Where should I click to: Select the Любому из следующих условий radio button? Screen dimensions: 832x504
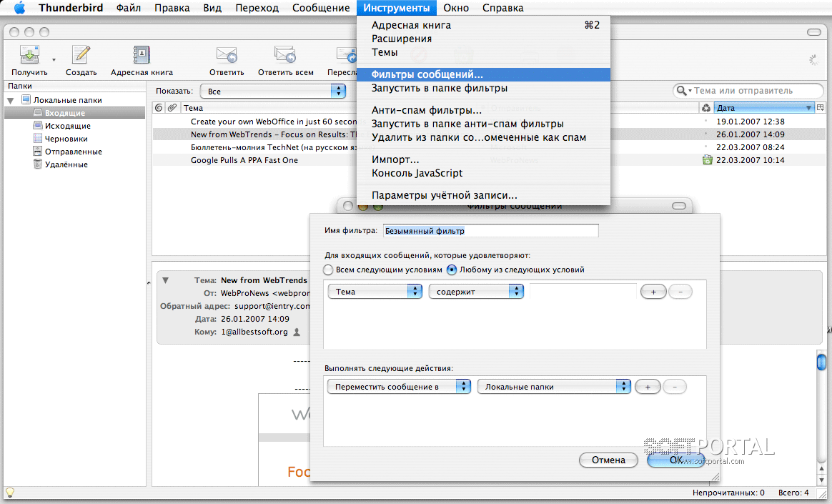pos(452,270)
